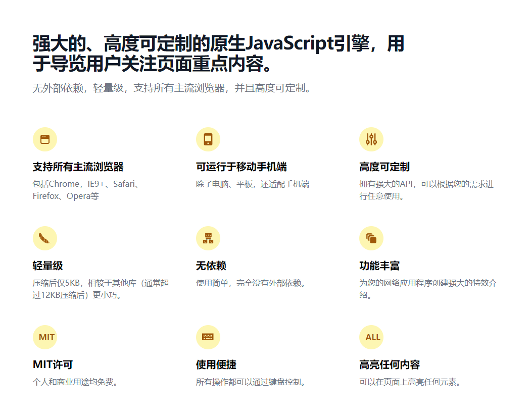Click the keyboard icon above 使用便捷
Screen dimensions: 531x420
[208, 337]
